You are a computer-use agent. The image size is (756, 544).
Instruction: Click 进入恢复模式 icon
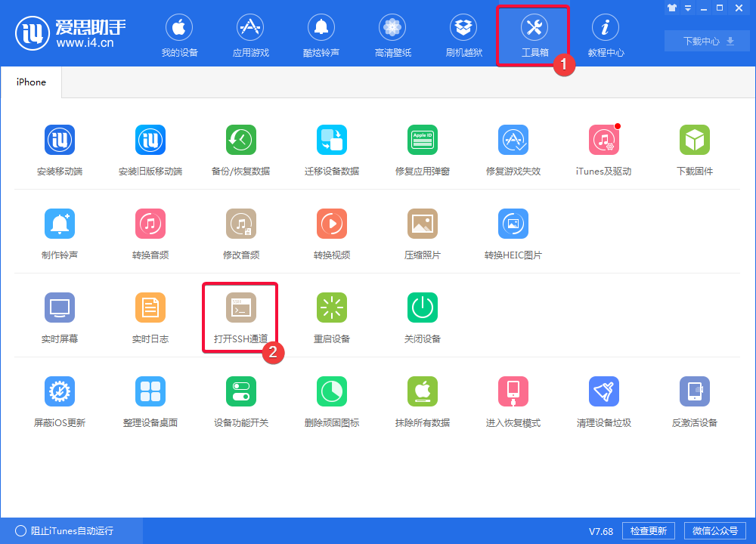point(513,391)
